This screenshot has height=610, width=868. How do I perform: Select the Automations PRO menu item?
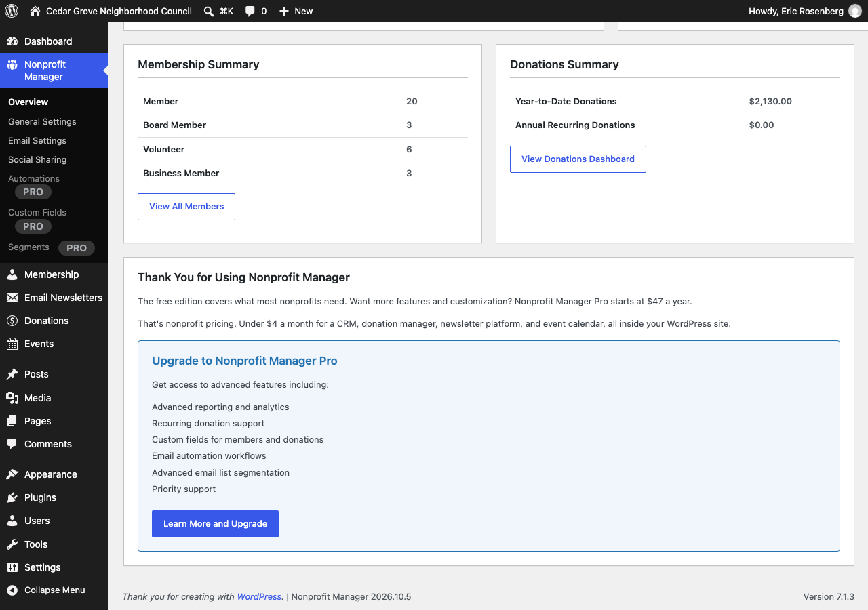pyautogui.click(x=34, y=185)
